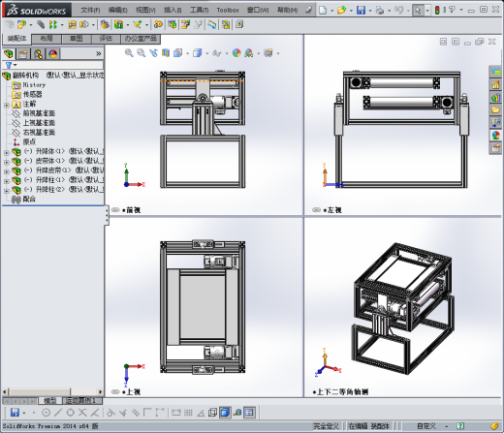Expand the 升降皮带<1> component

[x=6, y=171]
